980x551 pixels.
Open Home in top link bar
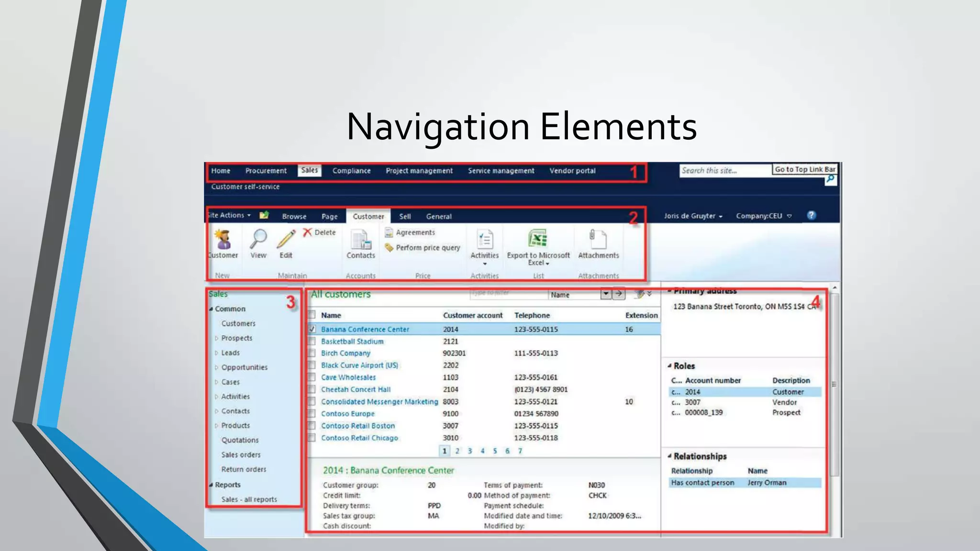point(221,171)
